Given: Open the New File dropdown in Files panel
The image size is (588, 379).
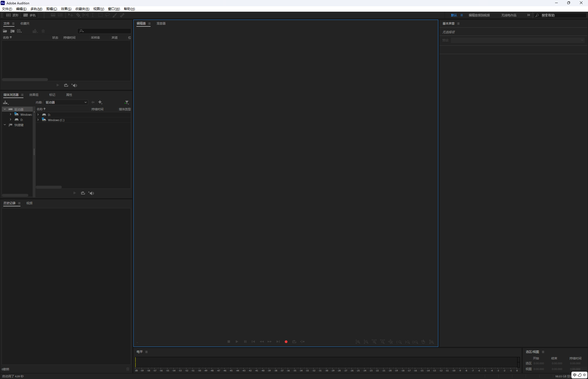Looking at the screenshot, I should [20, 31].
